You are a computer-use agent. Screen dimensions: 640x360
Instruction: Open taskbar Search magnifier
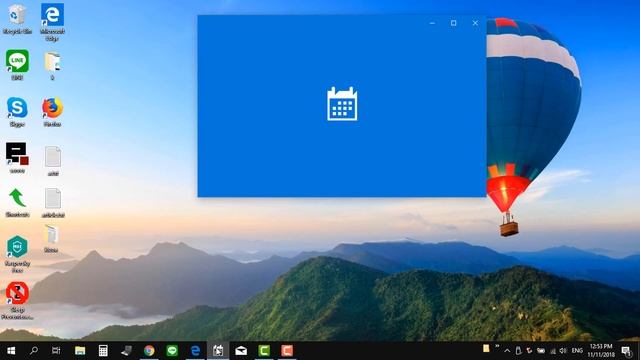click(x=34, y=351)
